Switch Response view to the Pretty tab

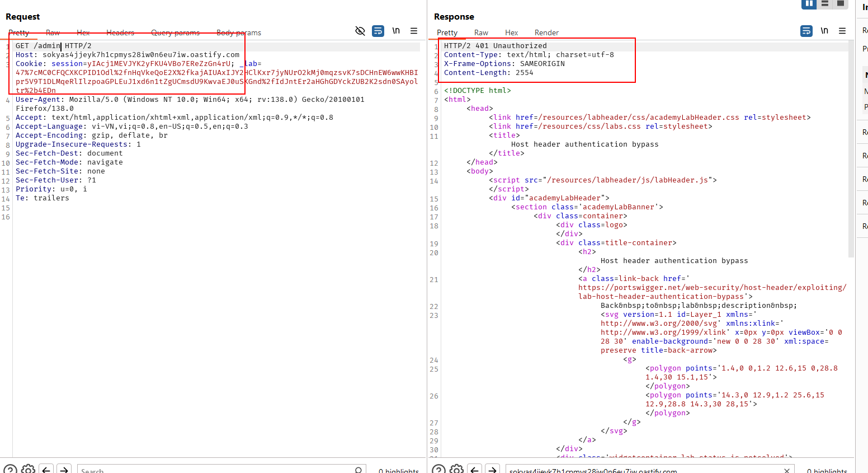(447, 32)
